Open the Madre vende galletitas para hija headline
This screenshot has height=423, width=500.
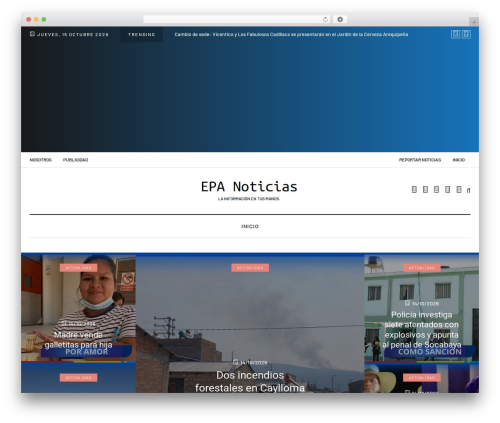pos(78,340)
